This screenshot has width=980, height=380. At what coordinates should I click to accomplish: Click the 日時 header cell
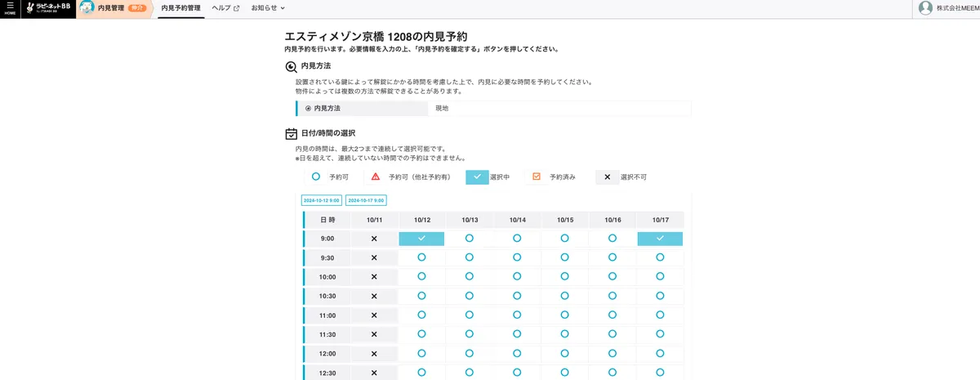[327, 220]
